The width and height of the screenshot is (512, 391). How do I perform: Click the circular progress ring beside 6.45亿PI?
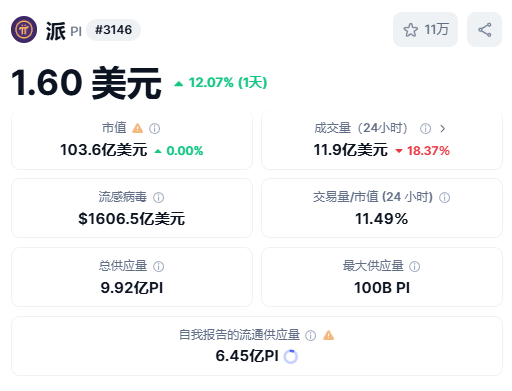tap(290, 356)
